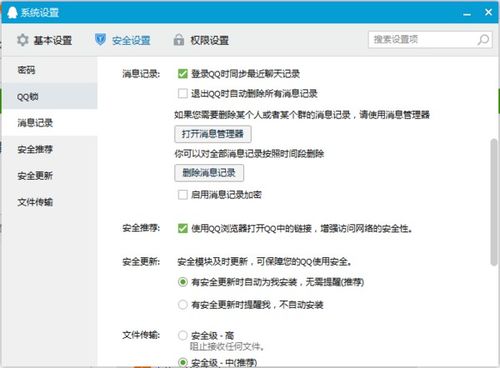This screenshot has width=500, height=368.
Task: Click the vertical scrollbar thumb
Action: click(x=494, y=202)
